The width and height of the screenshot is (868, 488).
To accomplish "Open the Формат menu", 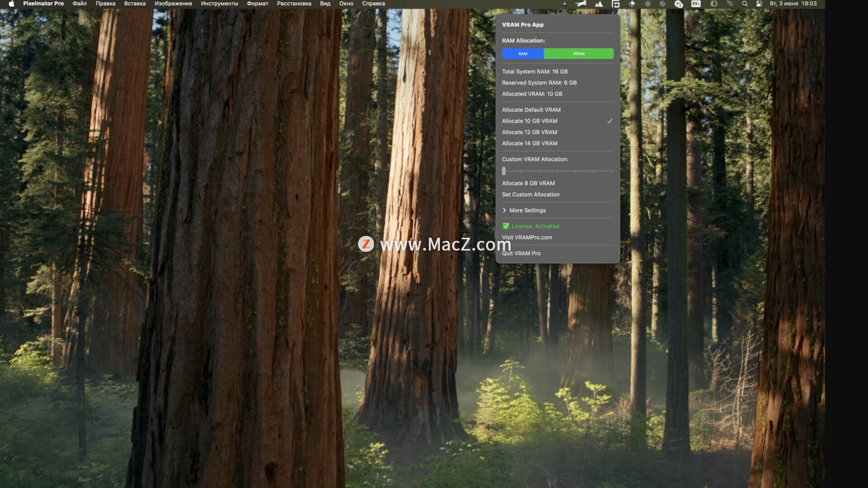I will [257, 4].
